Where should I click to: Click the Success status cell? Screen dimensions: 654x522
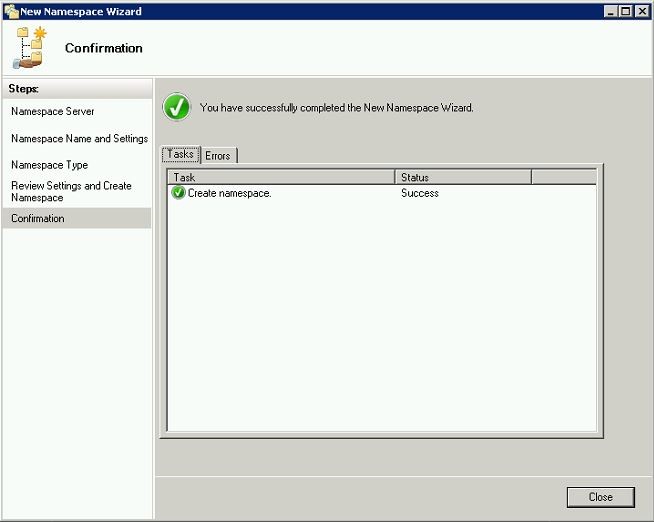click(x=420, y=193)
